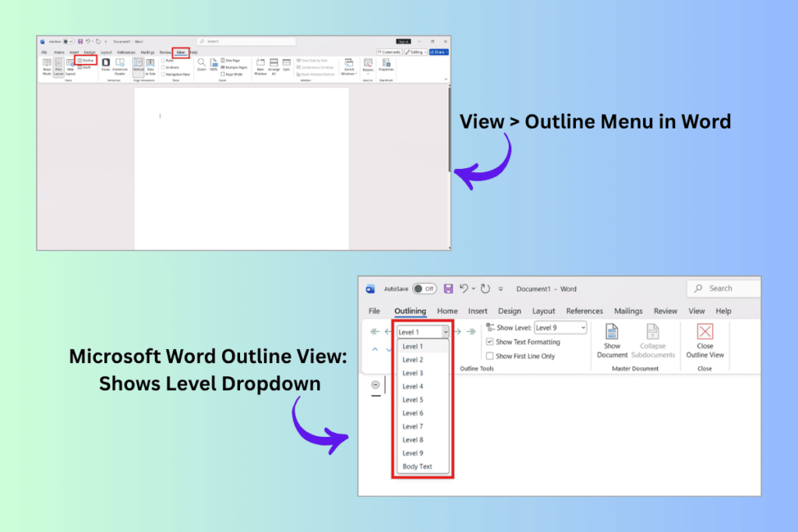This screenshot has height=532, width=798.
Task: Open Mailings tab in bottom window
Action: click(628, 311)
